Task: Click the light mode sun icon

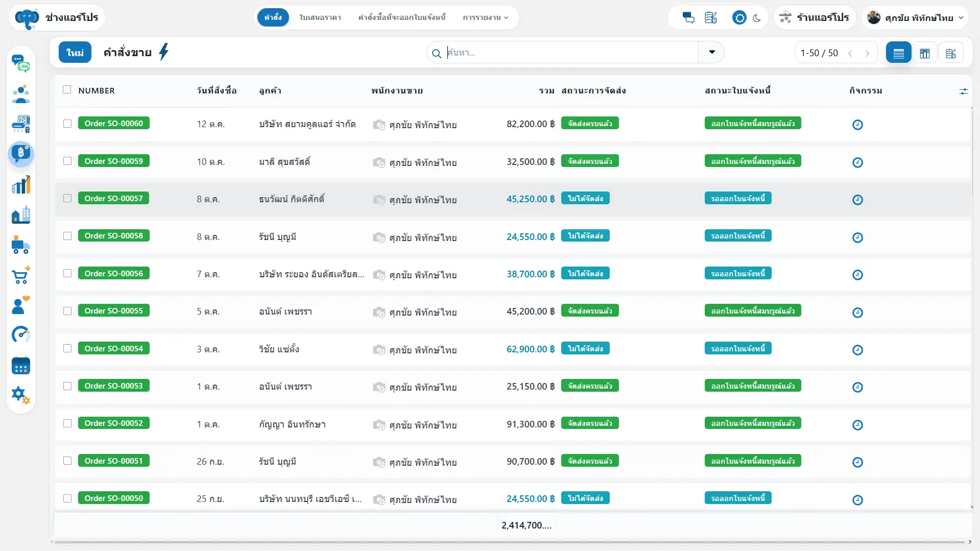Action: 739,18
